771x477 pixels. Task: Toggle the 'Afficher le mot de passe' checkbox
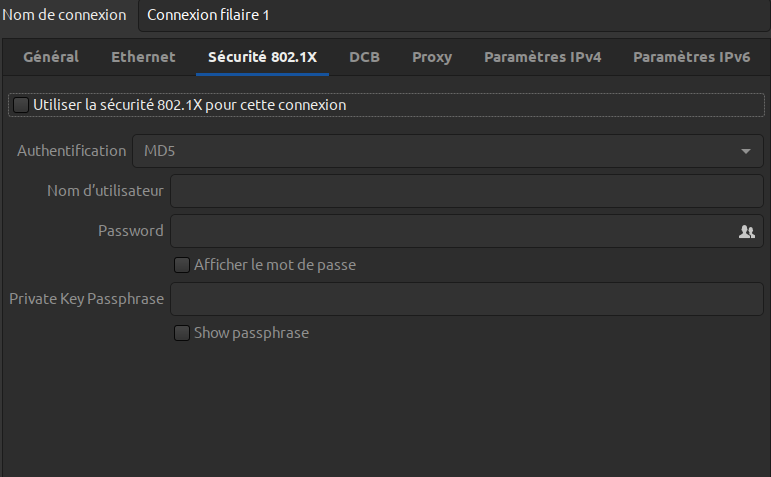[x=182, y=265]
